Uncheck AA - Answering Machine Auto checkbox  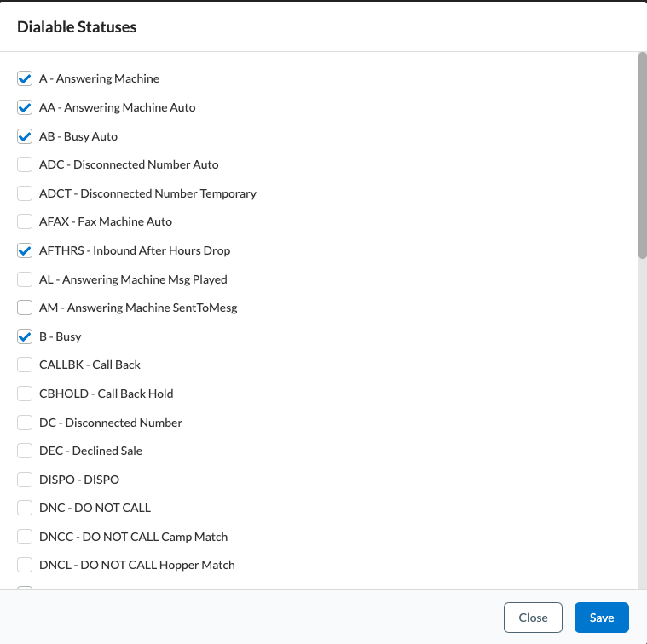(25, 107)
